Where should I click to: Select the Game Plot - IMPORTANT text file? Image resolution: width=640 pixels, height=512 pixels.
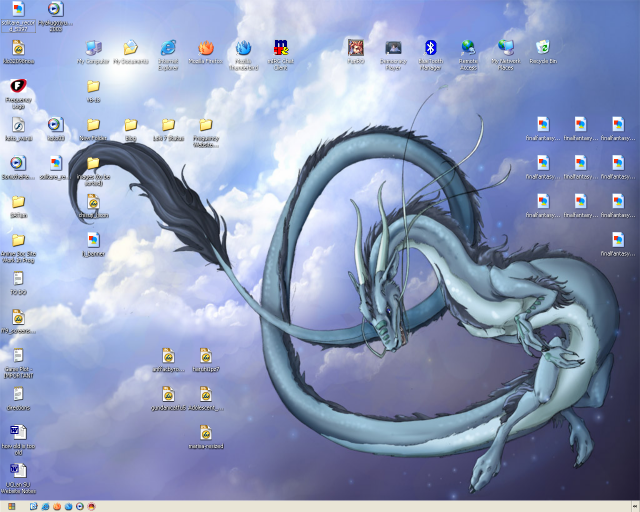pos(18,363)
